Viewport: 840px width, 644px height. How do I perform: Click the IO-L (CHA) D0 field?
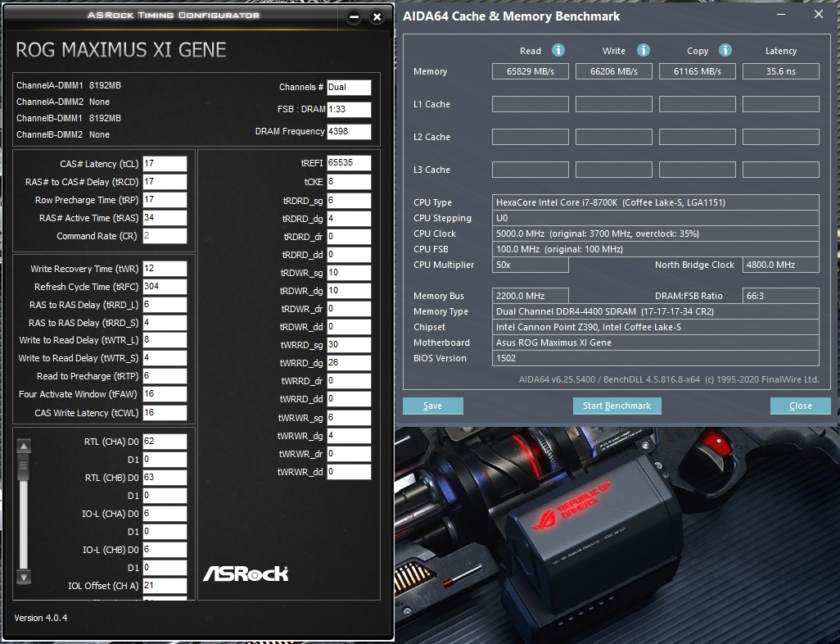pyautogui.click(x=165, y=514)
